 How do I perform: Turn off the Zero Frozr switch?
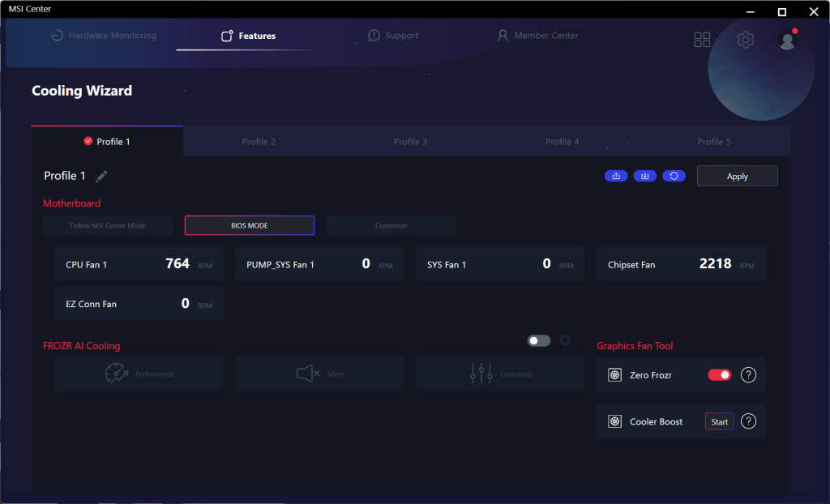(x=720, y=375)
